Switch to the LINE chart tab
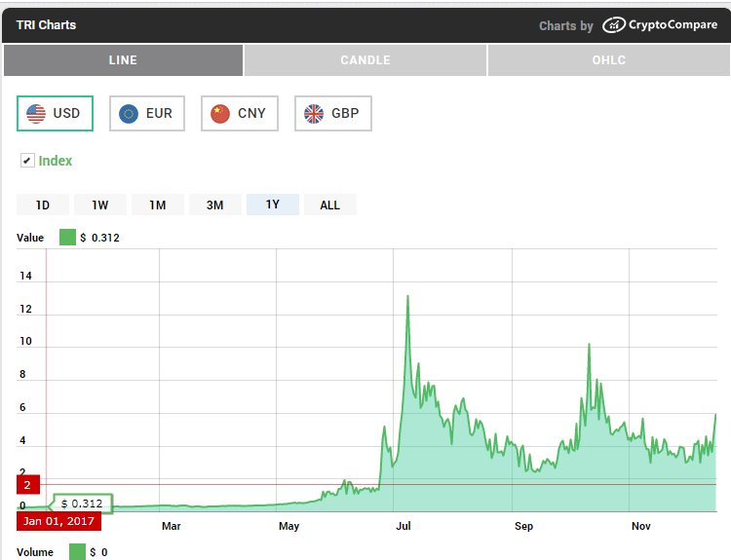 click(x=123, y=60)
